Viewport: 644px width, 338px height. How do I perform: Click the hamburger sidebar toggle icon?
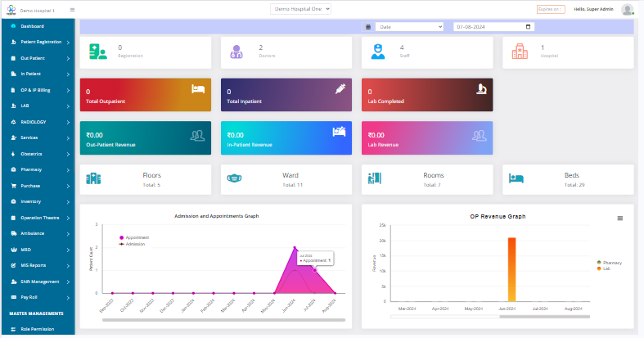[x=72, y=10]
